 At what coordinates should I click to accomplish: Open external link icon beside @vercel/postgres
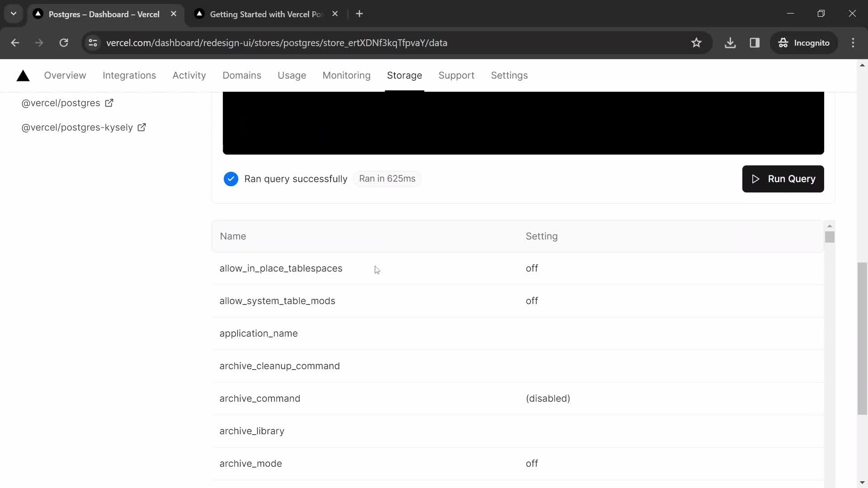[x=109, y=103]
